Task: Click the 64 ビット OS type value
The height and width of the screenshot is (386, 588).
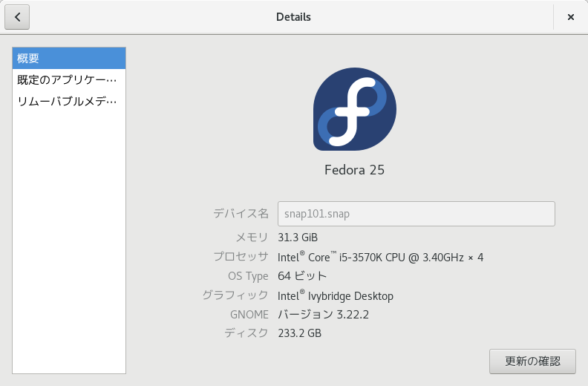Action: (x=302, y=276)
